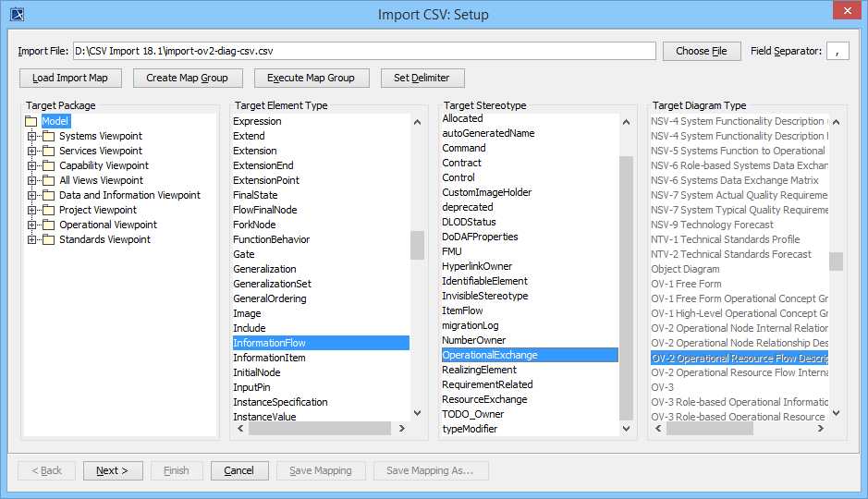Click the Project Viewpoint folder icon
The width and height of the screenshot is (868, 499).
pos(49,210)
